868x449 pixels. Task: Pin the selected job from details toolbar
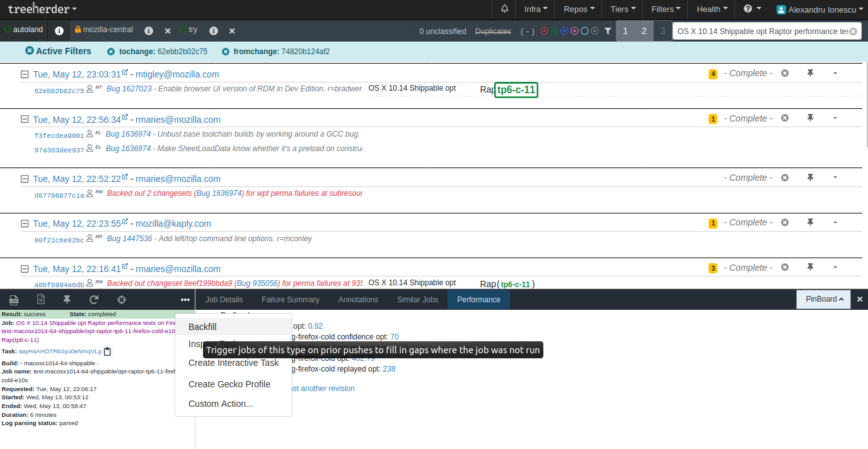click(x=67, y=300)
